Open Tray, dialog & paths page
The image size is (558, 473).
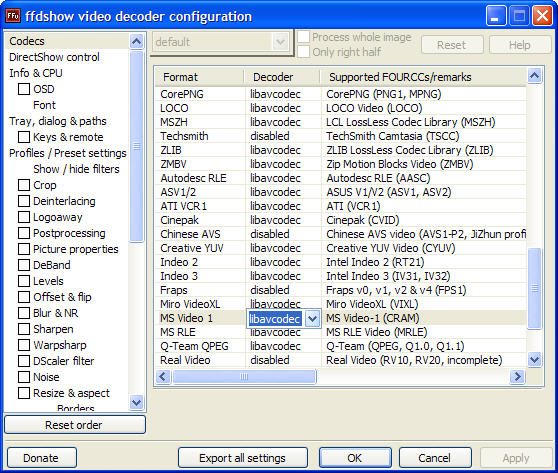58,121
